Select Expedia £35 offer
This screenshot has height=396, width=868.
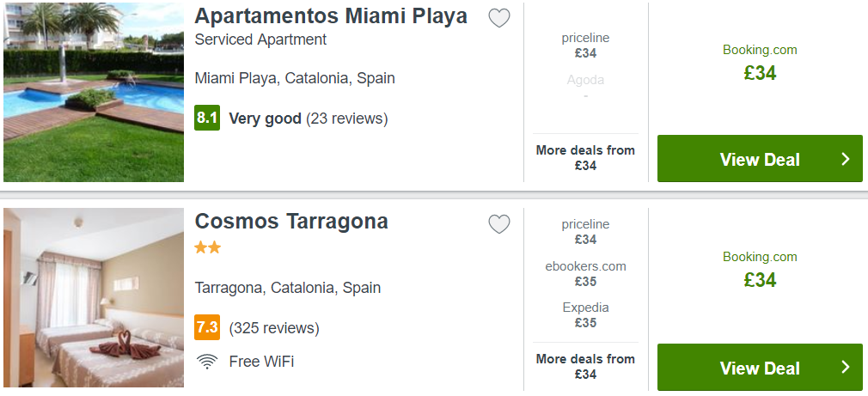coord(585,315)
